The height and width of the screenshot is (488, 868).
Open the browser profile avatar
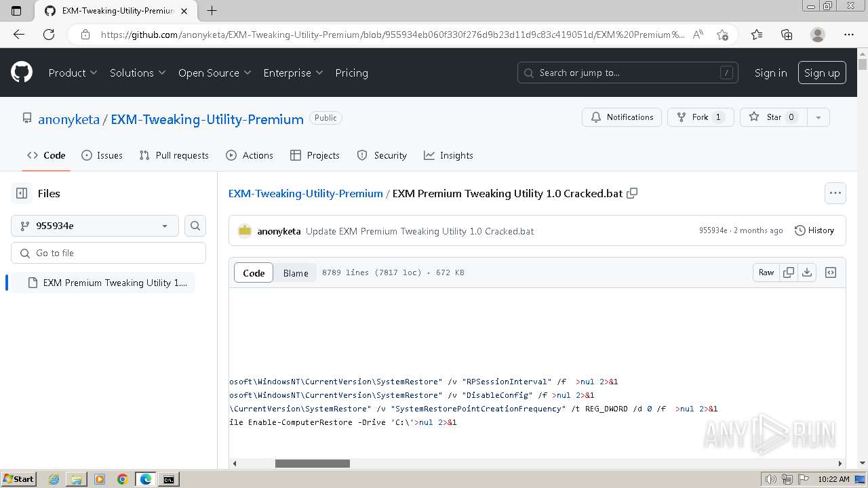tap(818, 35)
